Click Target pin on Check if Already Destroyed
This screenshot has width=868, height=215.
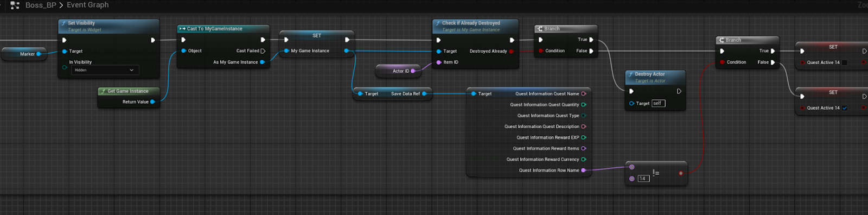pyautogui.click(x=439, y=52)
